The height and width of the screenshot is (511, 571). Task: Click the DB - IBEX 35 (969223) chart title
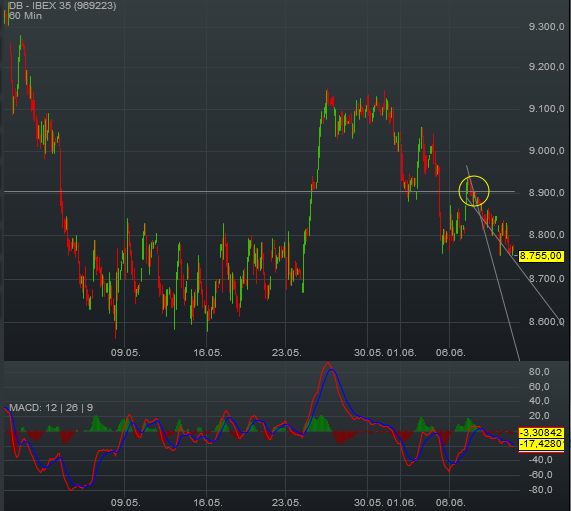[62, 5]
